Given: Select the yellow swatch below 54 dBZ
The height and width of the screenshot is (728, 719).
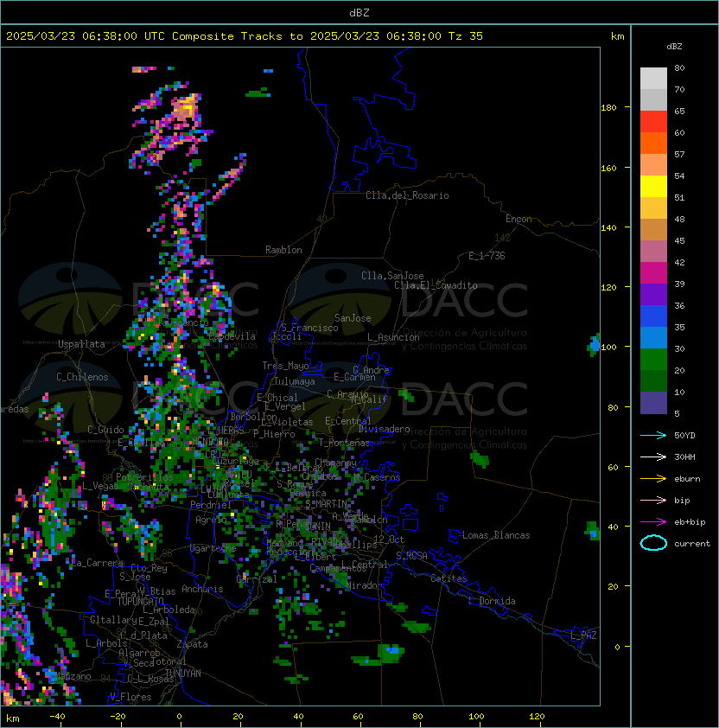Looking at the screenshot, I should point(653,187).
